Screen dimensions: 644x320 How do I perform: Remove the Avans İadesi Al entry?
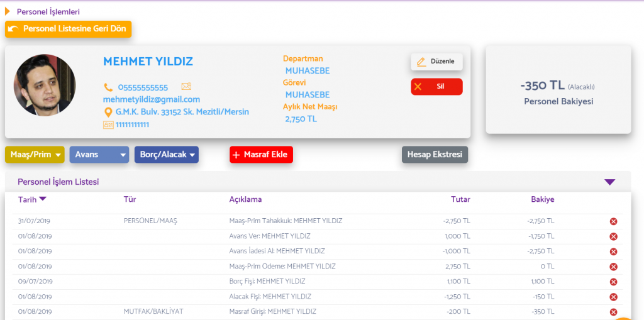click(613, 251)
